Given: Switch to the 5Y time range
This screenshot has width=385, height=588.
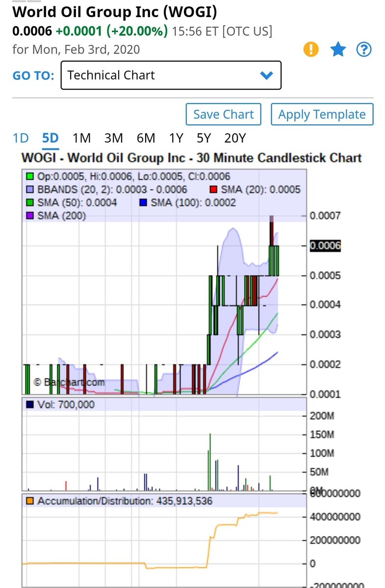Looking at the screenshot, I should point(204,138).
